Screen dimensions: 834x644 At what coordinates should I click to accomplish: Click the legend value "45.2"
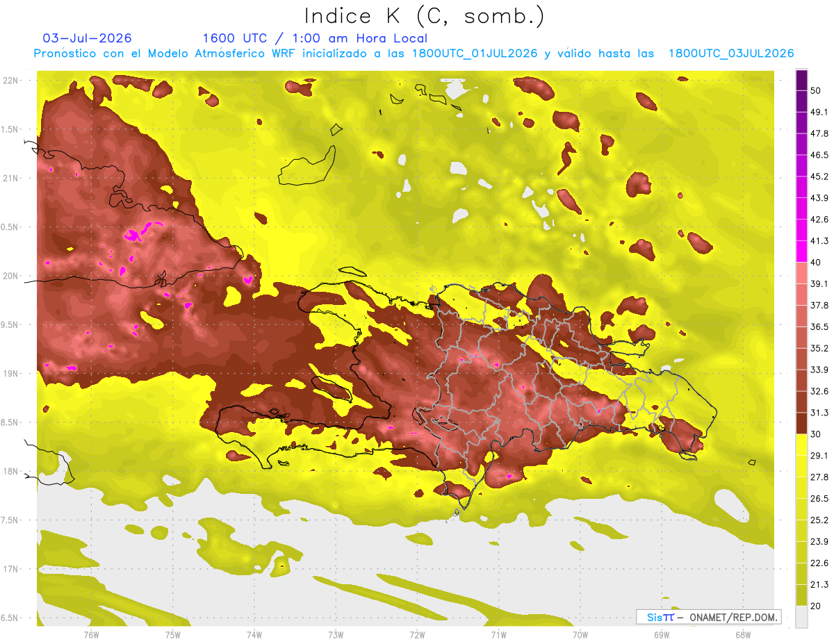coord(819,176)
